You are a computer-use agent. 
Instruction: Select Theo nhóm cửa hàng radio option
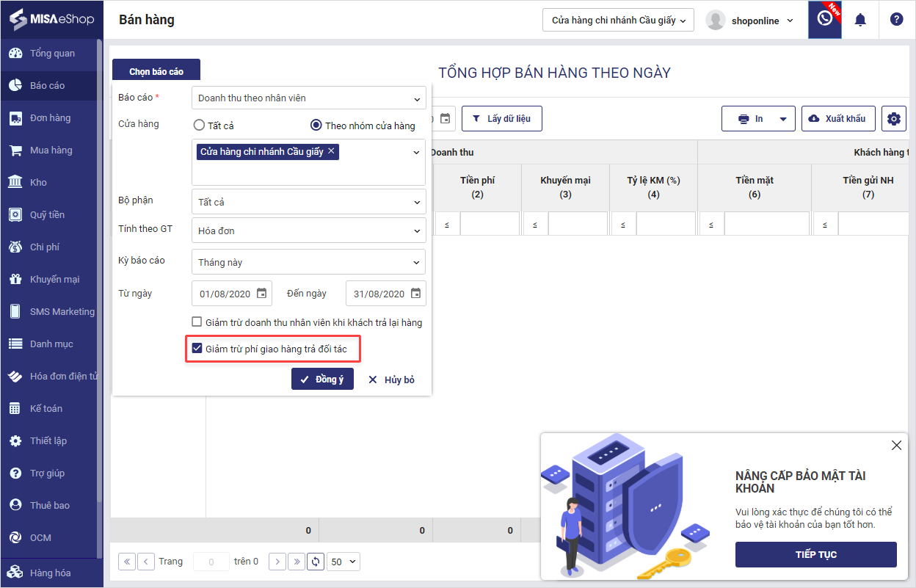(x=316, y=126)
